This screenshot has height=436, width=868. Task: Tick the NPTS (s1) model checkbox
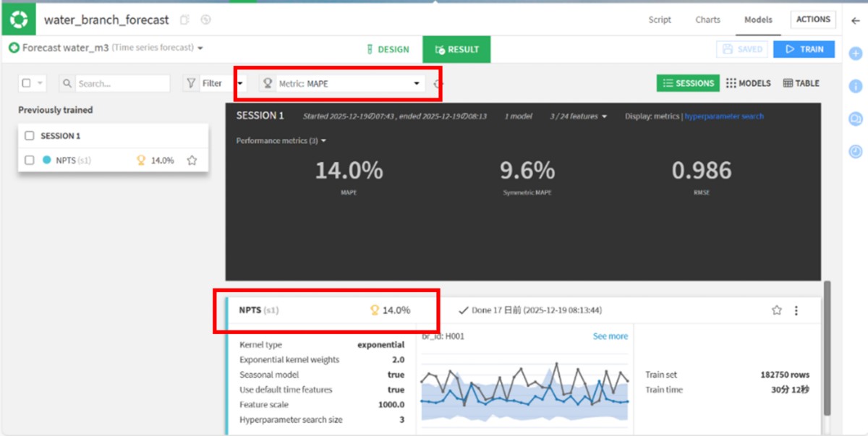click(x=30, y=161)
